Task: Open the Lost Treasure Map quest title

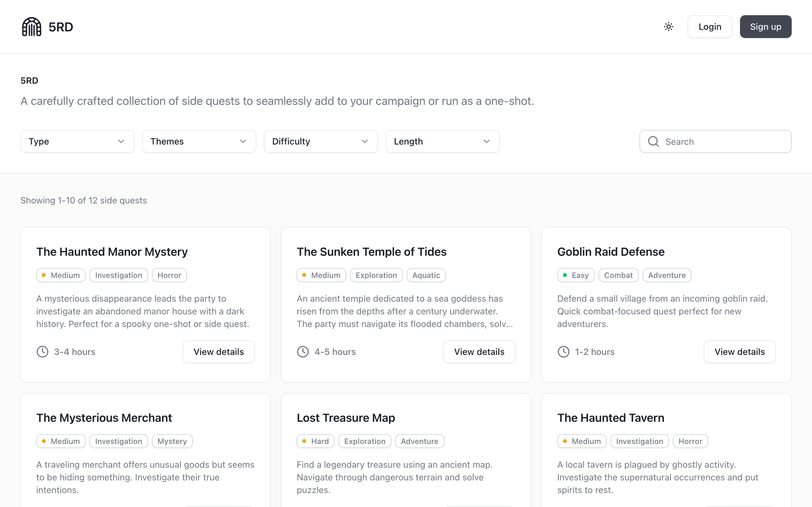Action: (x=346, y=418)
